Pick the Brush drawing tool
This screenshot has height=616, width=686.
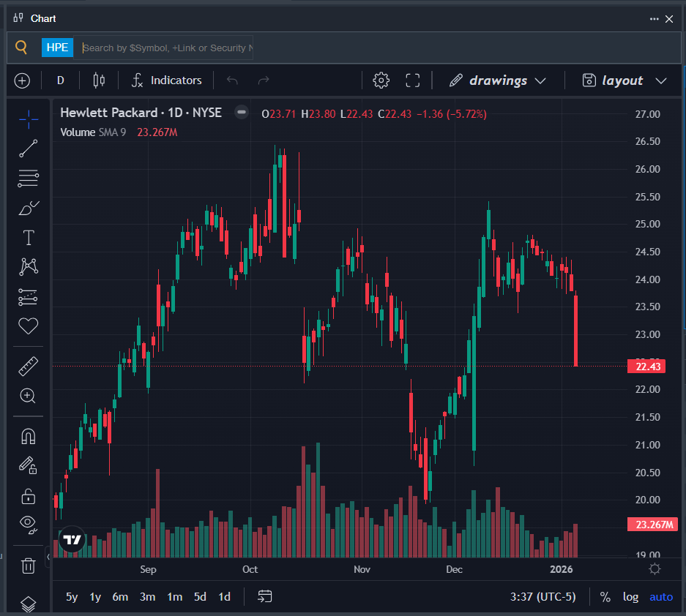point(28,208)
